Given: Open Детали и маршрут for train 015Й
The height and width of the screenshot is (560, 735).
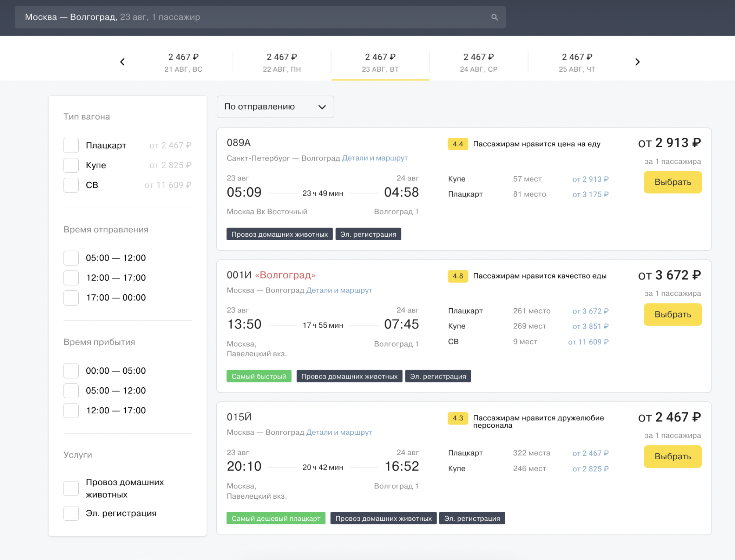Looking at the screenshot, I should (x=339, y=432).
